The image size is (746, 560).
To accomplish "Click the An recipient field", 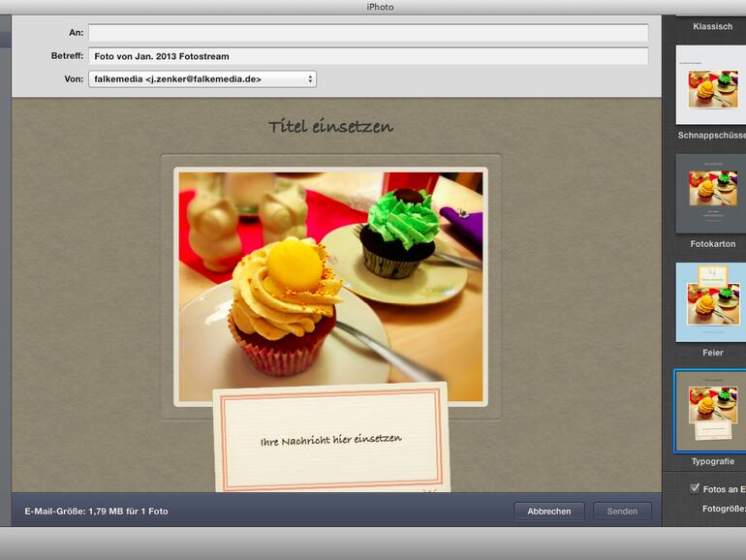I will pos(368,33).
